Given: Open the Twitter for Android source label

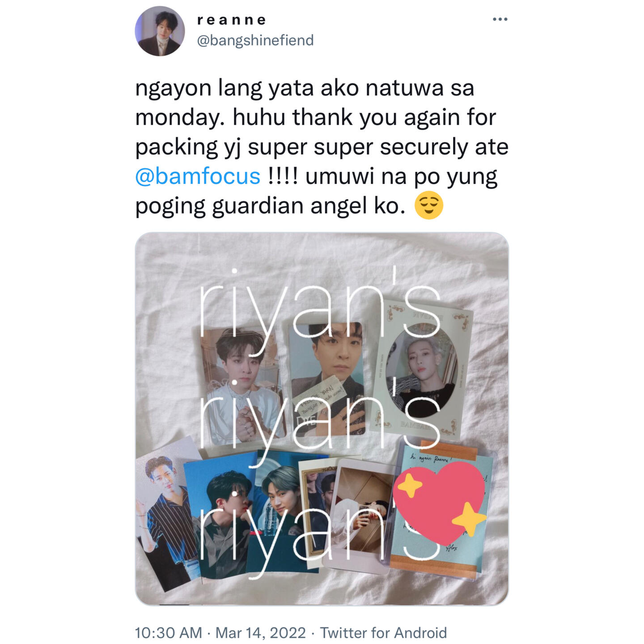Looking at the screenshot, I should click(383, 633).
